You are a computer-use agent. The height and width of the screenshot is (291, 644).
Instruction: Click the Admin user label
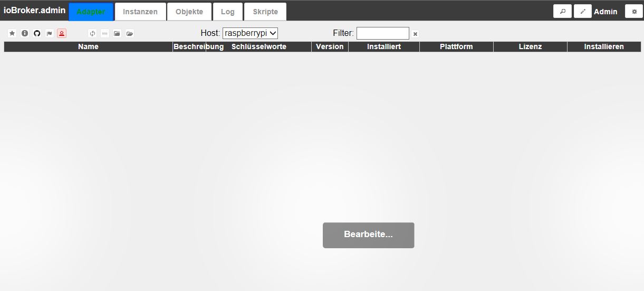[x=605, y=12]
